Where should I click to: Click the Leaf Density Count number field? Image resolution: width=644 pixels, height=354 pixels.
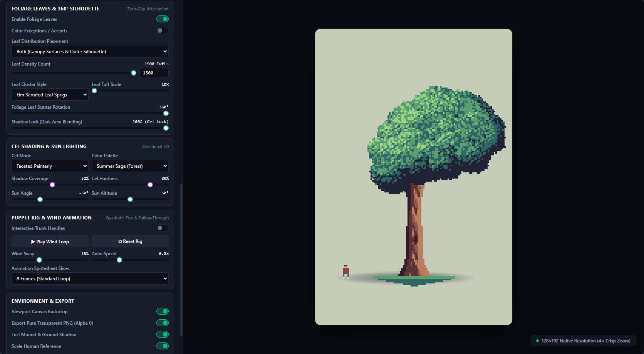(154, 73)
